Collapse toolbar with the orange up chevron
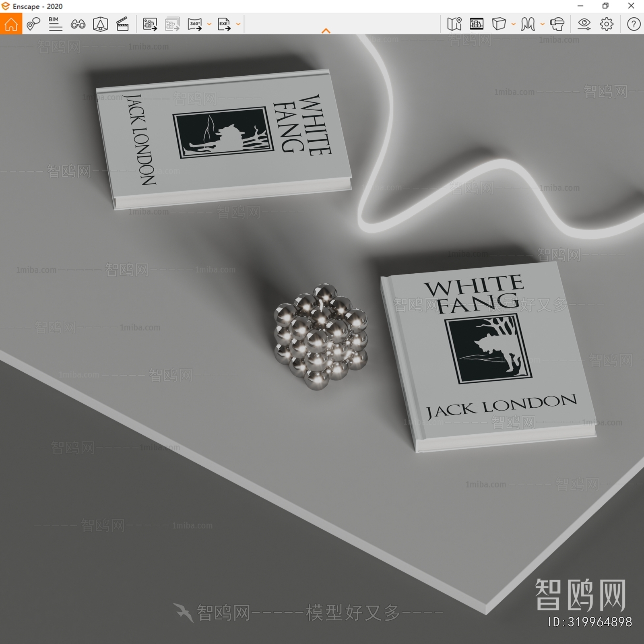644x644 pixels. [326, 31]
